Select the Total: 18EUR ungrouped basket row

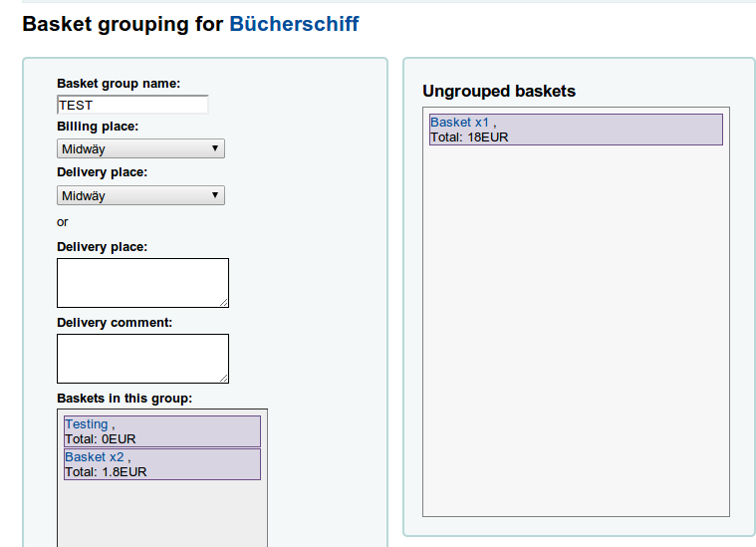tap(598, 137)
